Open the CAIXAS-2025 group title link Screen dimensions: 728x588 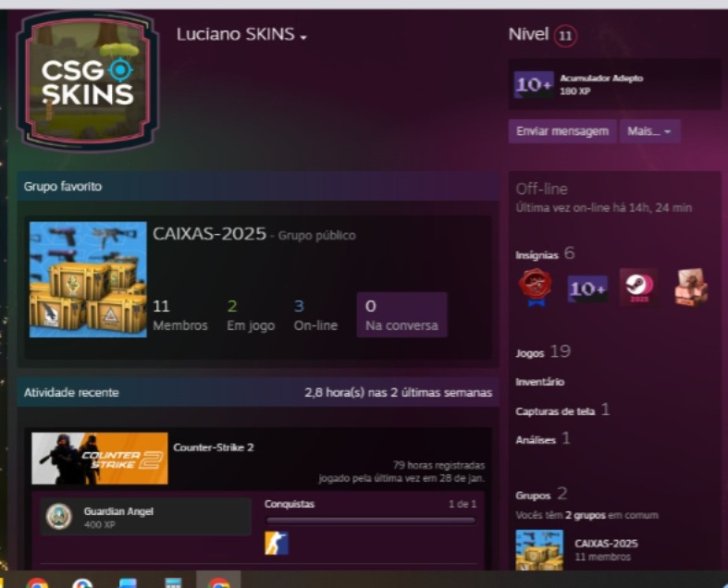pyautogui.click(x=209, y=234)
